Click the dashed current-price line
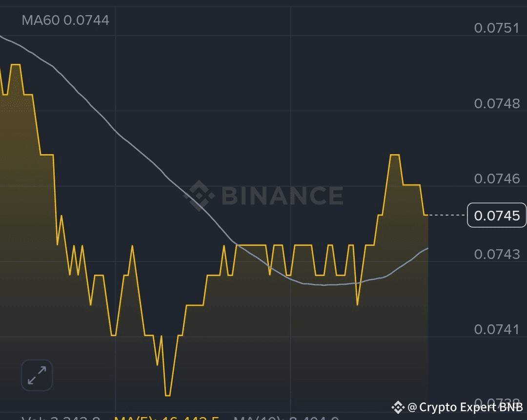527x420 pixels. pos(446,215)
